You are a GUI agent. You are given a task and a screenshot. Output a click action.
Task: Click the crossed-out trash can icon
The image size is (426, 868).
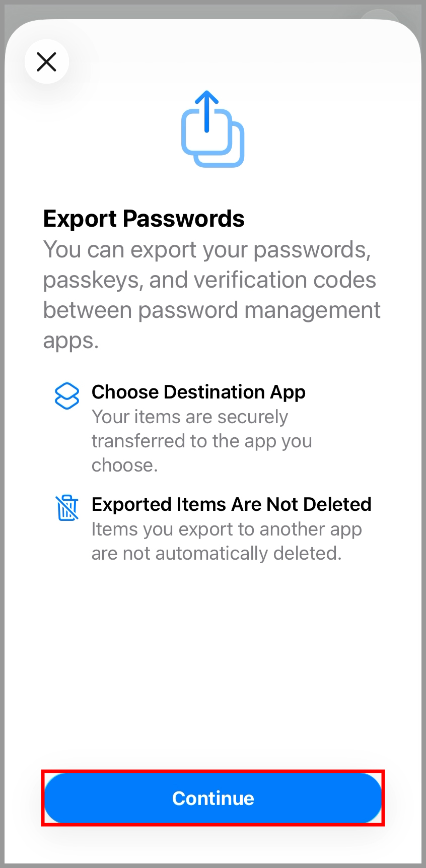(x=67, y=508)
